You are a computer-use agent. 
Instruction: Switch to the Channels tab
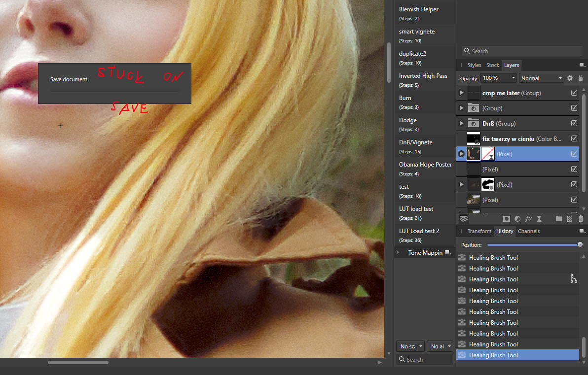[529, 231]
